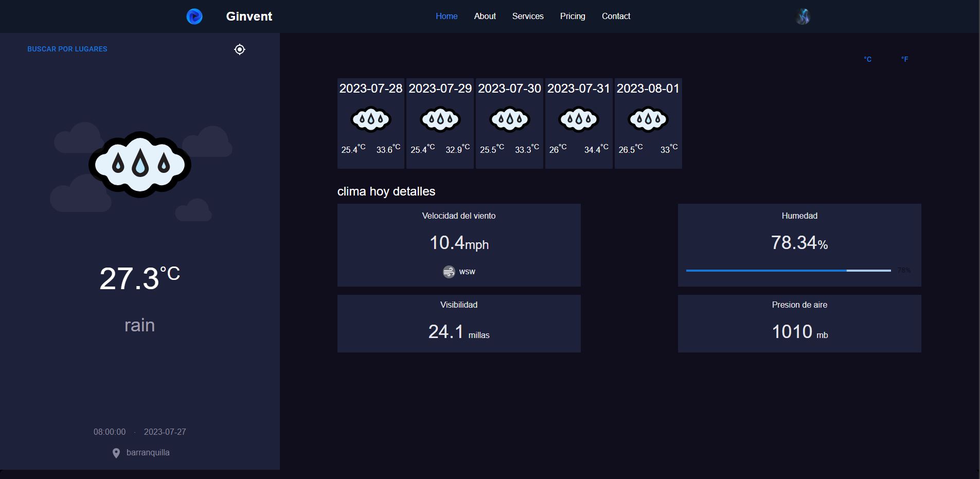The image size is (980, 479).
Task: Select the 2023-07-29 forecast card
Action: [x=440, y=123]
